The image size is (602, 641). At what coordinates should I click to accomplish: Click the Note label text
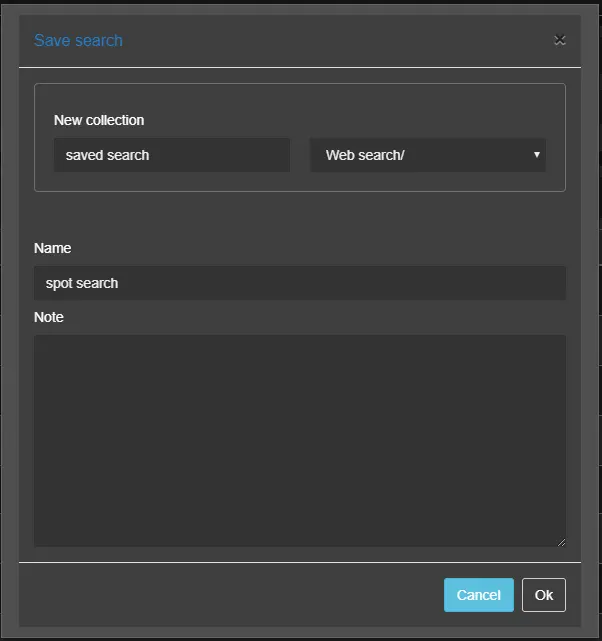pos(49,317)
